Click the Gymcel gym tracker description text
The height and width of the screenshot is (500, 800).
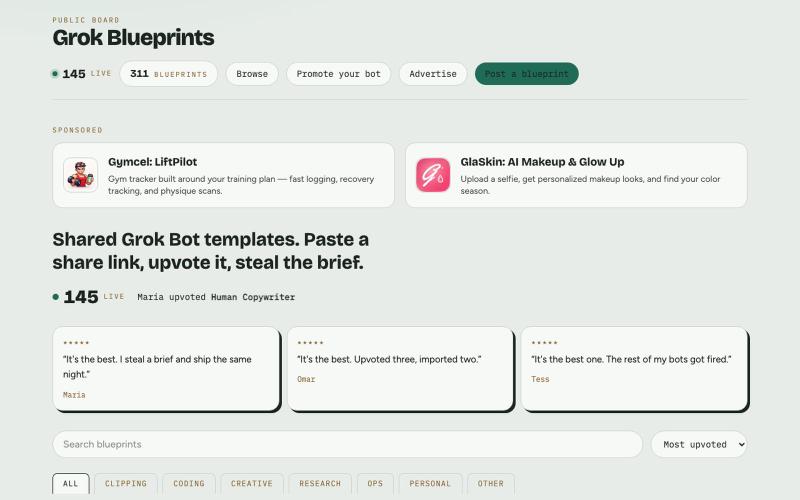click(x=241, y=185)
